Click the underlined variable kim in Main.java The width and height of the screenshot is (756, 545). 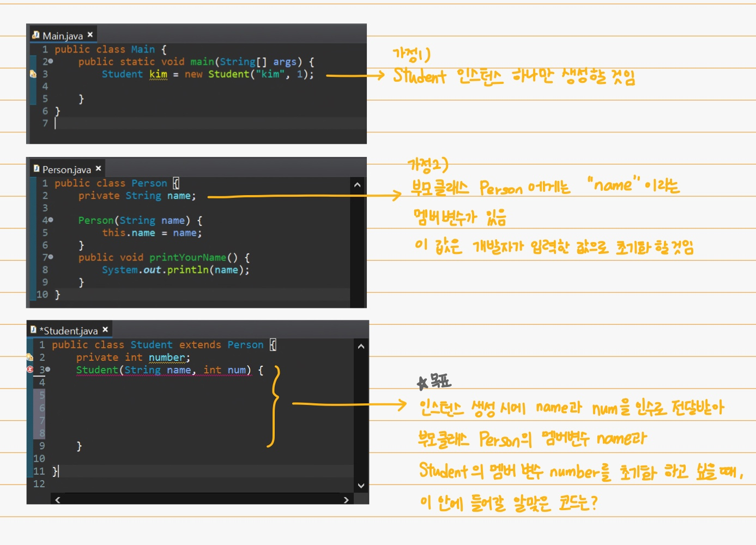tap(159, 74)
